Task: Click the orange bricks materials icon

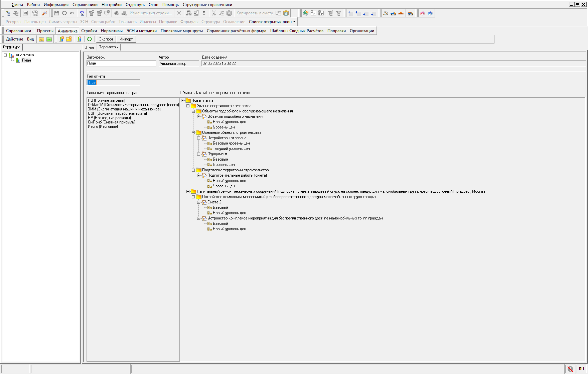Action: [401, 13]
